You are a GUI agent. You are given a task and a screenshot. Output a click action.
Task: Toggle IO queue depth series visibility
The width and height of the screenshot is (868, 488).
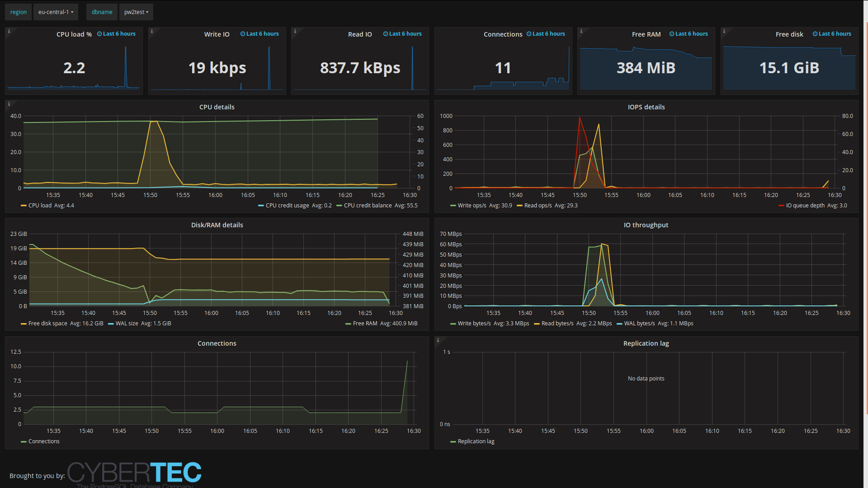[x=805, y=206]
